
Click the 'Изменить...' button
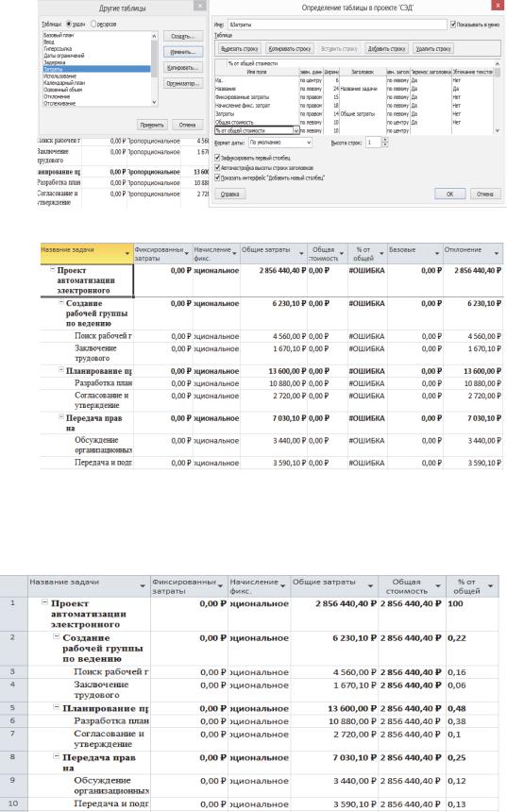183,52
